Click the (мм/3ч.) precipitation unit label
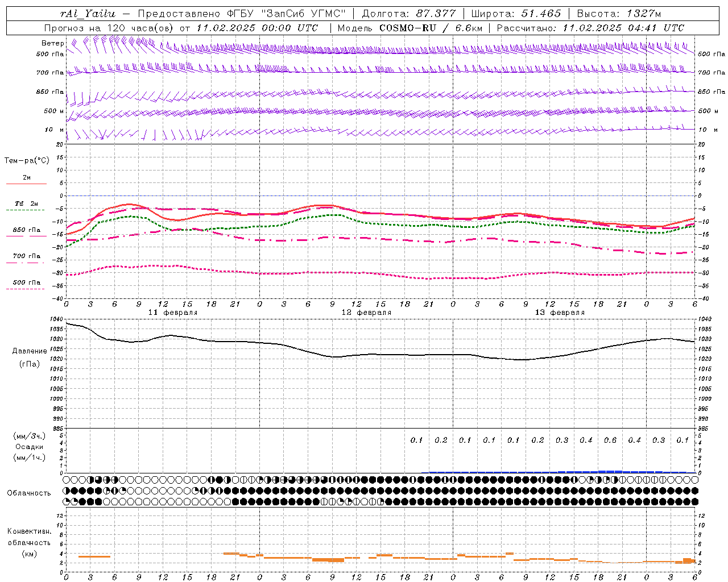This screenshot has width=728, height=582. click(x=30, y=436)
